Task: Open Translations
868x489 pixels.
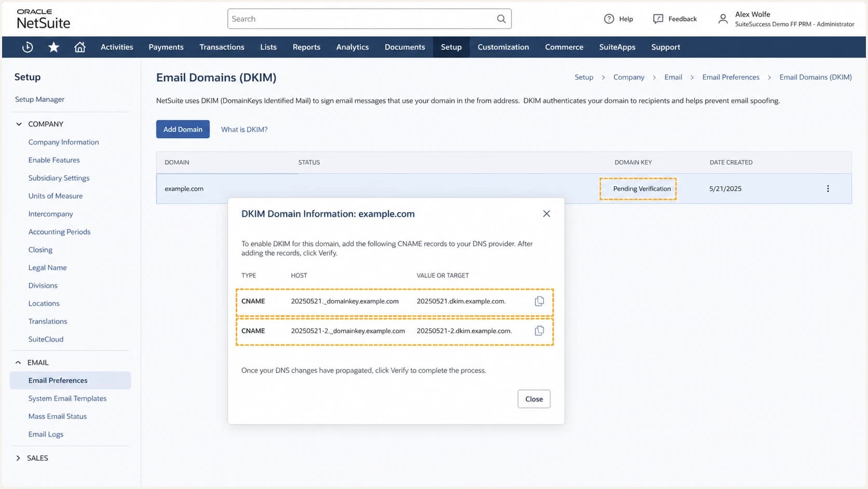Action: [48, 322]
